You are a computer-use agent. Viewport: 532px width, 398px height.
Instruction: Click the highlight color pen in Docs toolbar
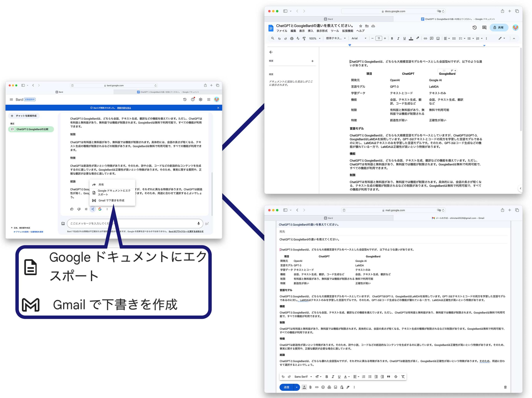[418, 38]
